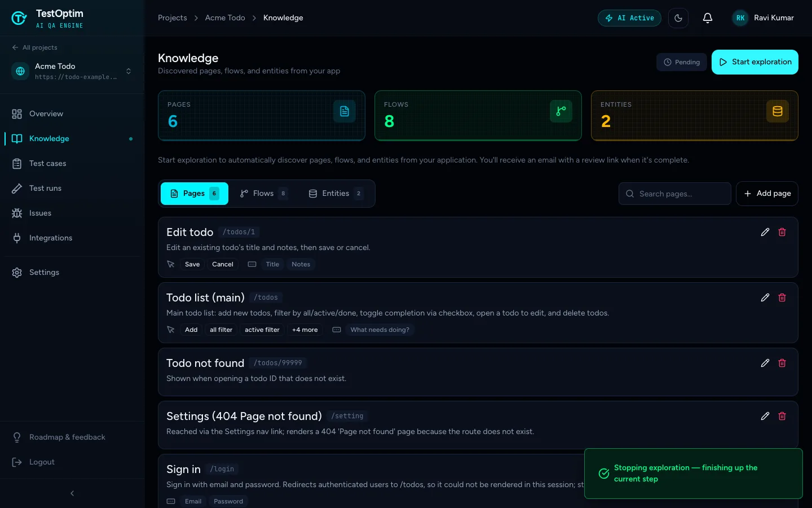Go to Issues in the sidebar

pos(72,213)
